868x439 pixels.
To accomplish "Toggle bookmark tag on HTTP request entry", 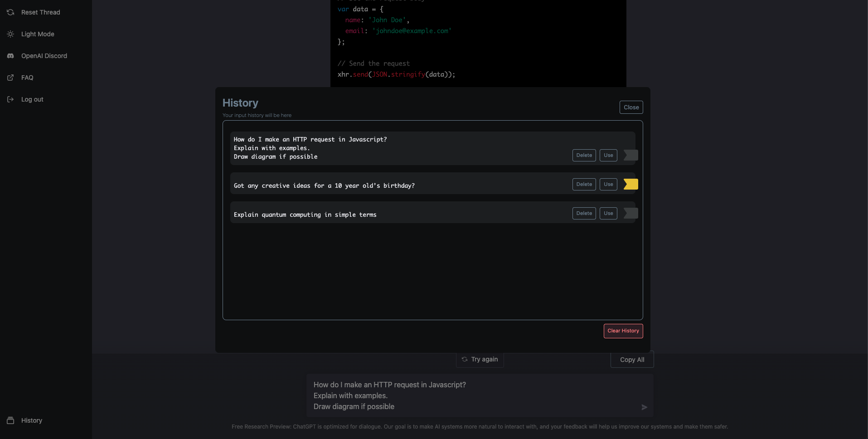I will (x=631, y=155).
